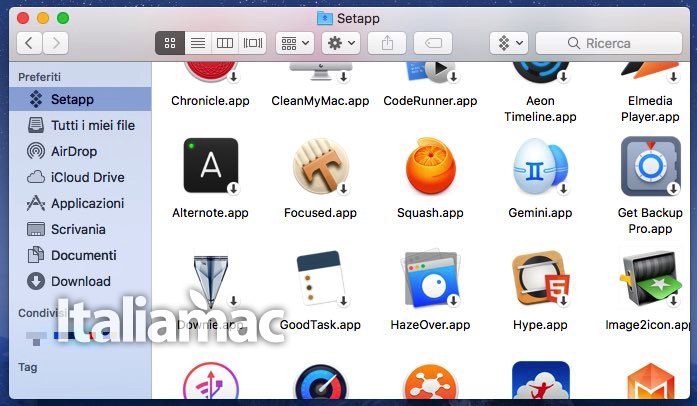Viewport: 697px width, 406px height.
Task: Open AirDrop in the sidebar
Action: [x=80, y=151]
